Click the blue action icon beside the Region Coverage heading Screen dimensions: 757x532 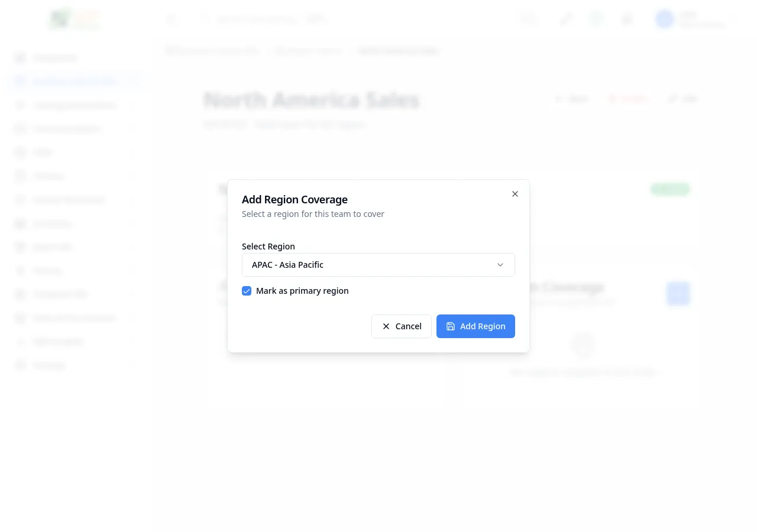pos(678,294)
